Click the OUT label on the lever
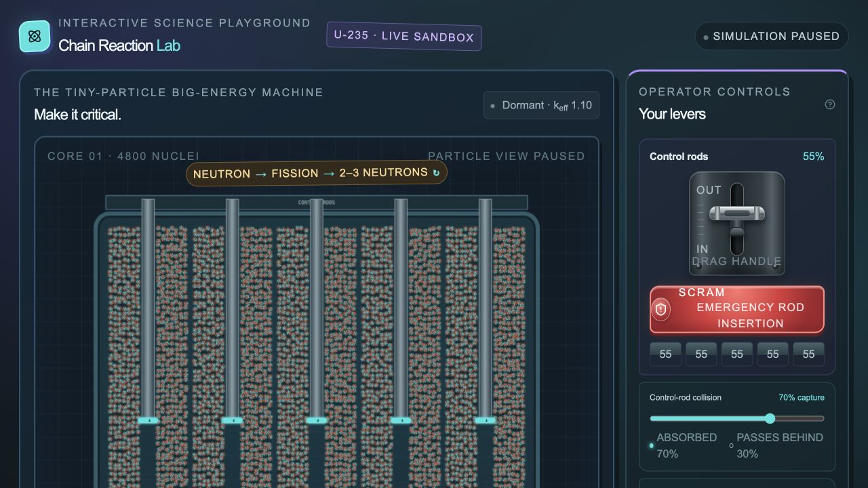The height and width of the screenshot is (488, 868). coord(709,190)
